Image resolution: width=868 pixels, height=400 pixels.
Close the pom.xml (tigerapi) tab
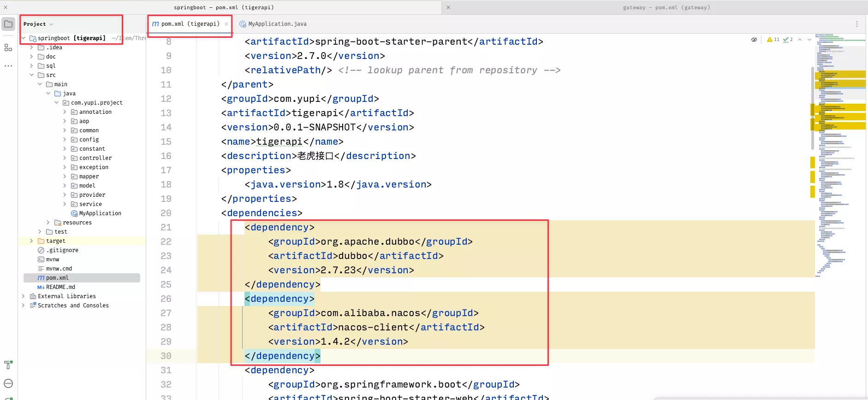226,24
